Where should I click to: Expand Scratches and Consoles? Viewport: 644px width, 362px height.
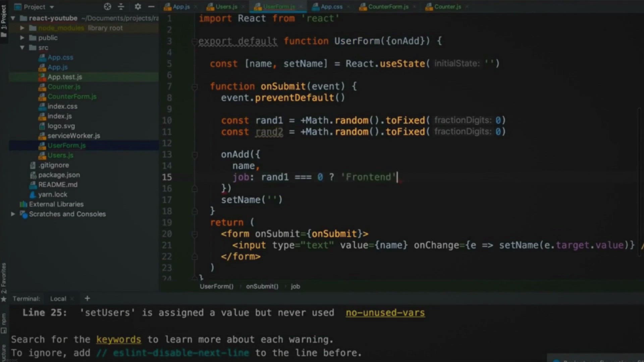(x=13, y=214)
